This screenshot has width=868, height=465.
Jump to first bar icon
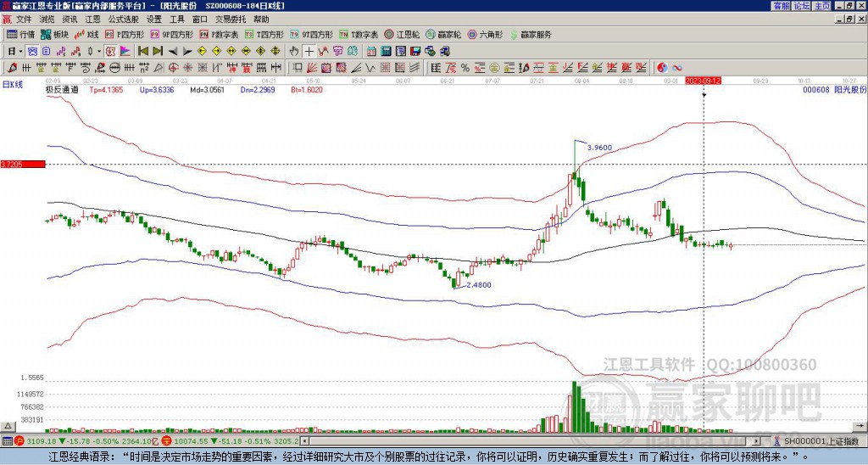[x=143, y=51]
